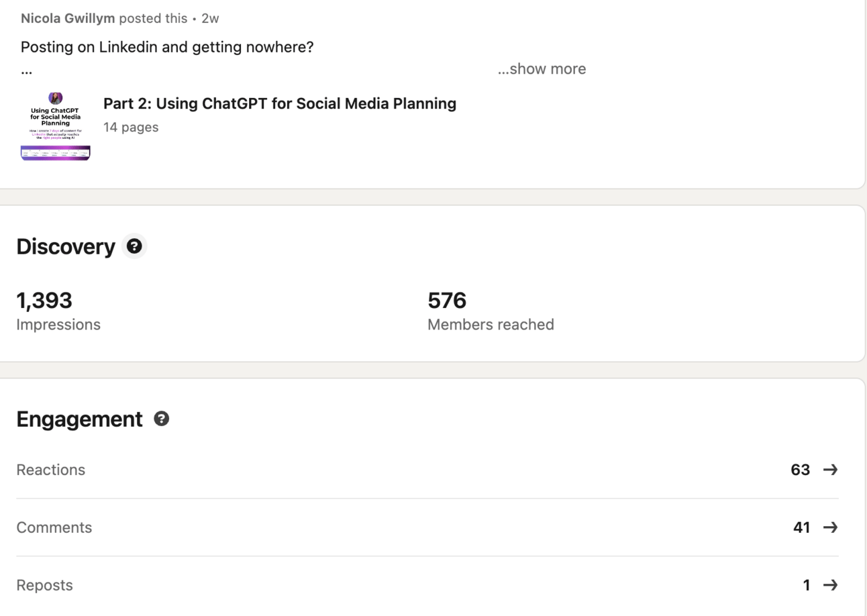Click the 1,393 impressions figure
Viewport: 867px width, 616px height.
(44, 301)
